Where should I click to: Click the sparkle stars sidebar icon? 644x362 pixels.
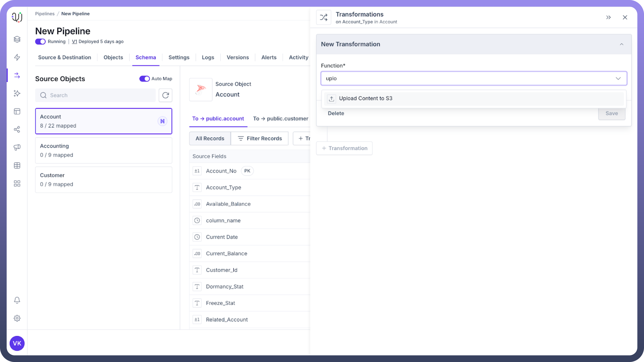pos(17,93)
